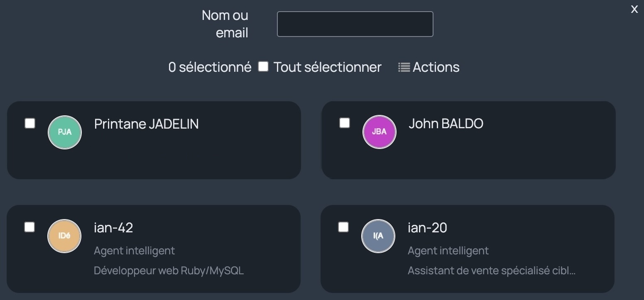Check the box for Printane JADELIN
The image size is (644, 300).
point(30,123)
